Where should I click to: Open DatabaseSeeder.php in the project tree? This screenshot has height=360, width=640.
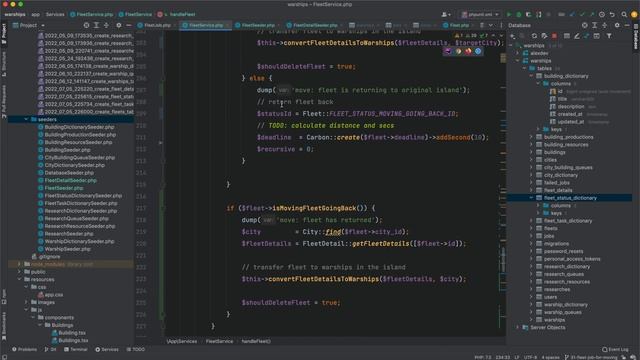click(x=69, y=173)
